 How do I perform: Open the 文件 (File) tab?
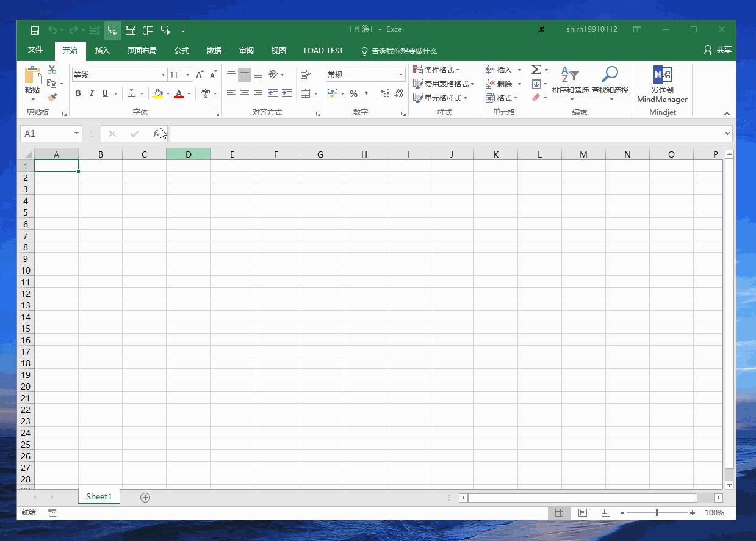pyautogui.click(x=35, y=50)
